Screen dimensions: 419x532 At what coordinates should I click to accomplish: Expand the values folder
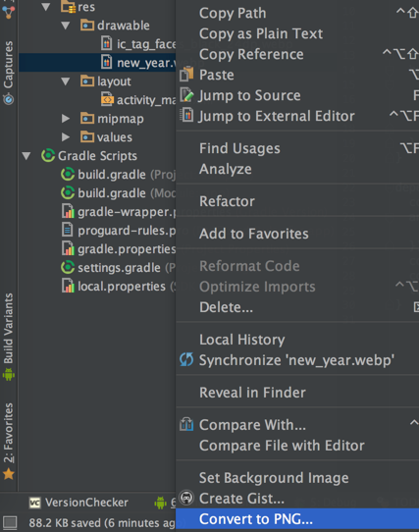[x=66, y=137]
